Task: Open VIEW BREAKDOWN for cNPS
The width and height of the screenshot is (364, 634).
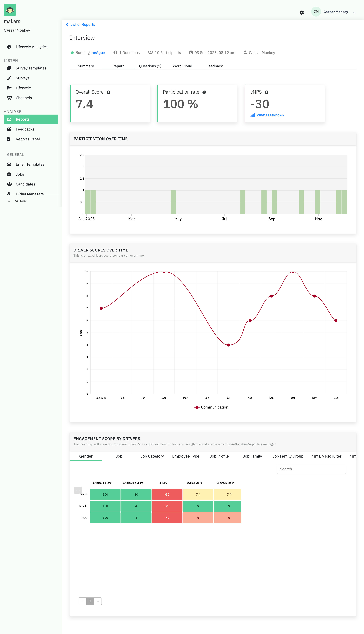Action: click(x=267, y=115)
